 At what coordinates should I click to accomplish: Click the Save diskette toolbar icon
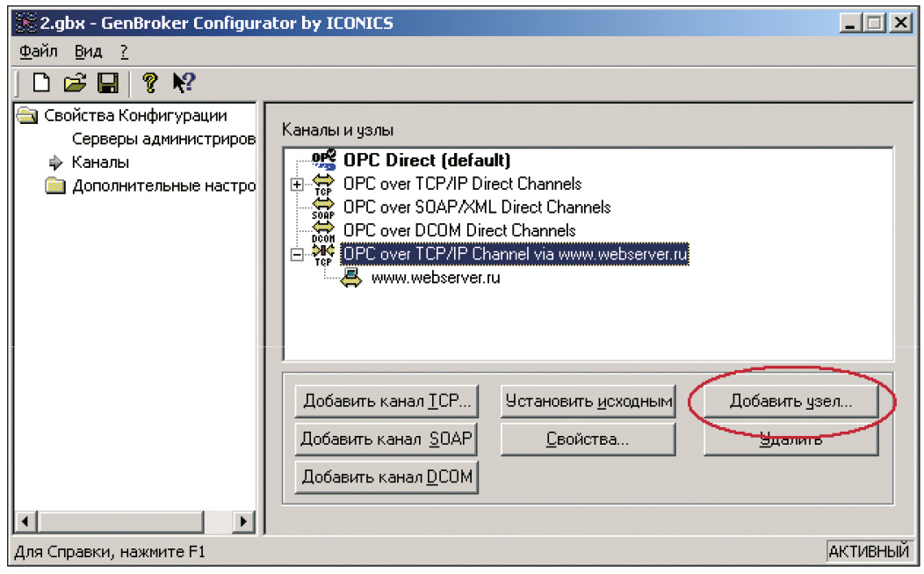click(108, 83)
